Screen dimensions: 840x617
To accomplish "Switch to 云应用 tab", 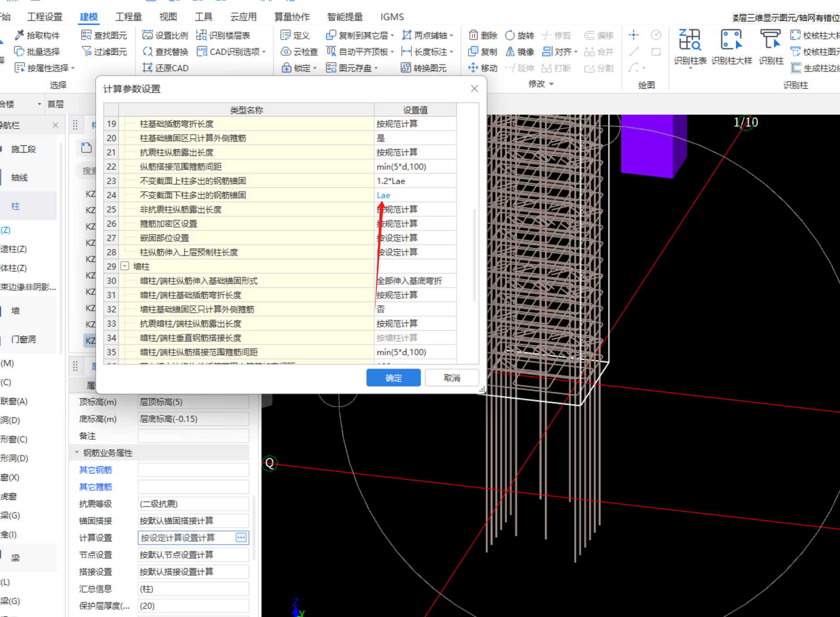I will pos(243,17).
